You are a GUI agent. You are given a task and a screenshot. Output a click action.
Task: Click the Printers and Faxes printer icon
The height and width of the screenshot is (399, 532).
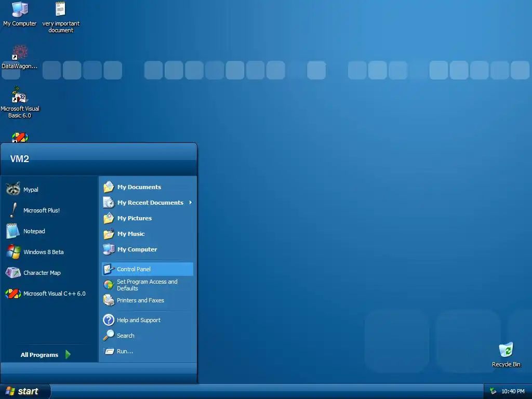108,300
